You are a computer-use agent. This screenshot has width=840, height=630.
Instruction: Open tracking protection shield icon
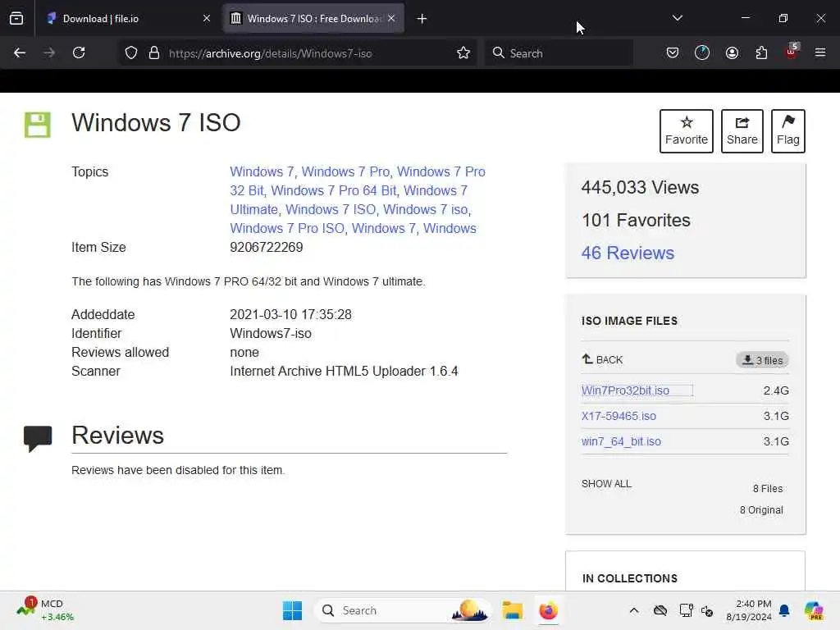[131, 53]
